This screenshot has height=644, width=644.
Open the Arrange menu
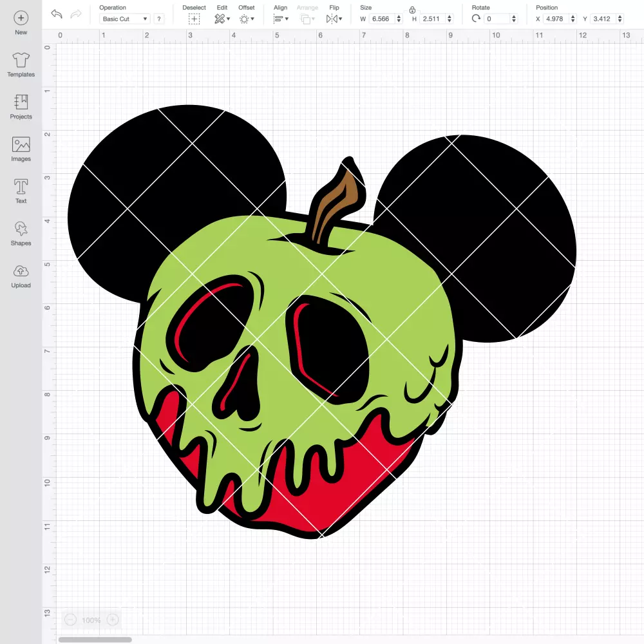307,19
